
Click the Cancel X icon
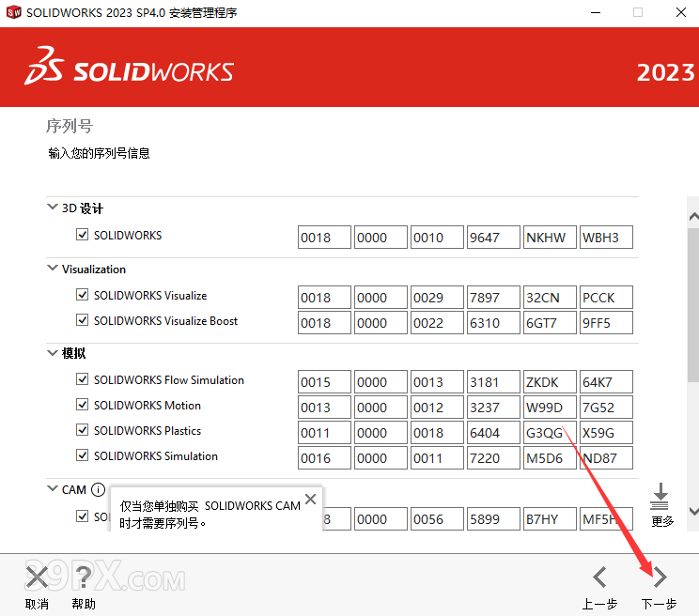tap(37, 577)
